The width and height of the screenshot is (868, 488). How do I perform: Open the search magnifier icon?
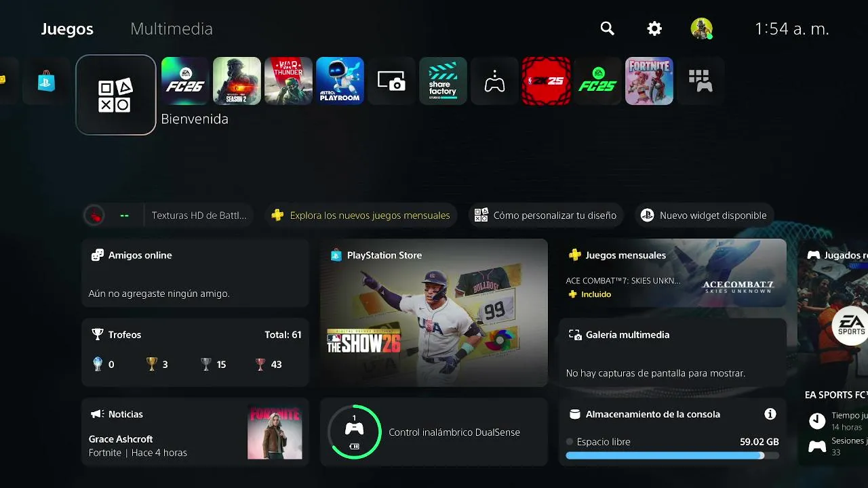coord(607,28)
